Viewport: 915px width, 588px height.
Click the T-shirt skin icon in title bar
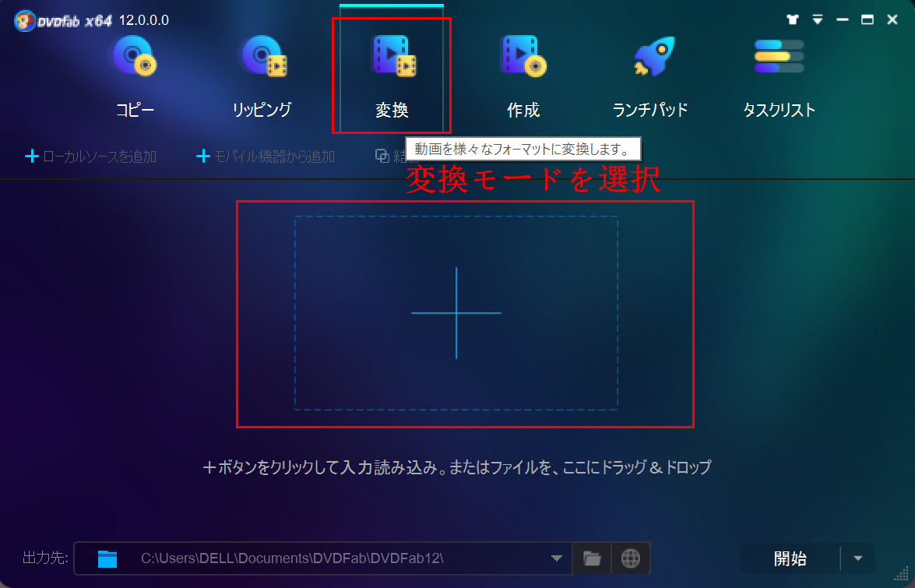793,19
